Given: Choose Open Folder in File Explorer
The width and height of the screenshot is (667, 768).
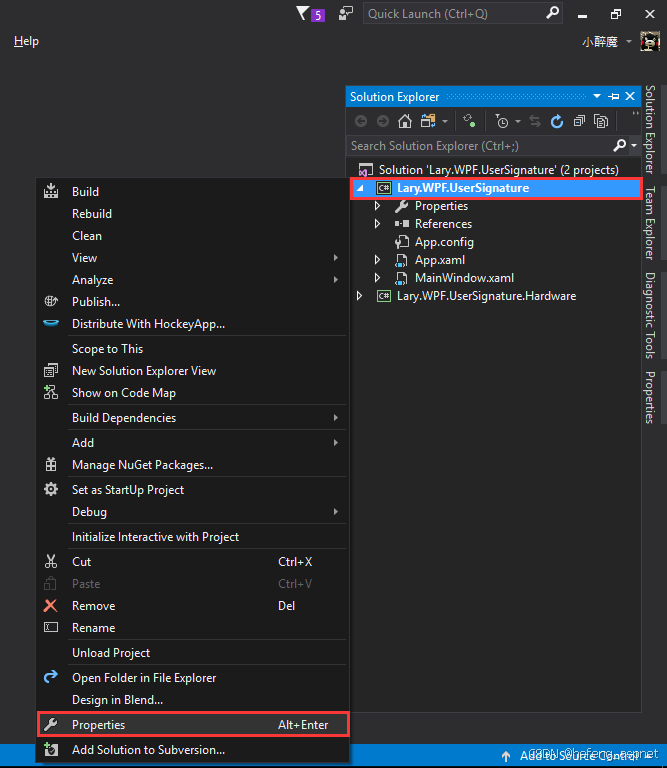Looking at the screenshot, I should pos(192,678).
